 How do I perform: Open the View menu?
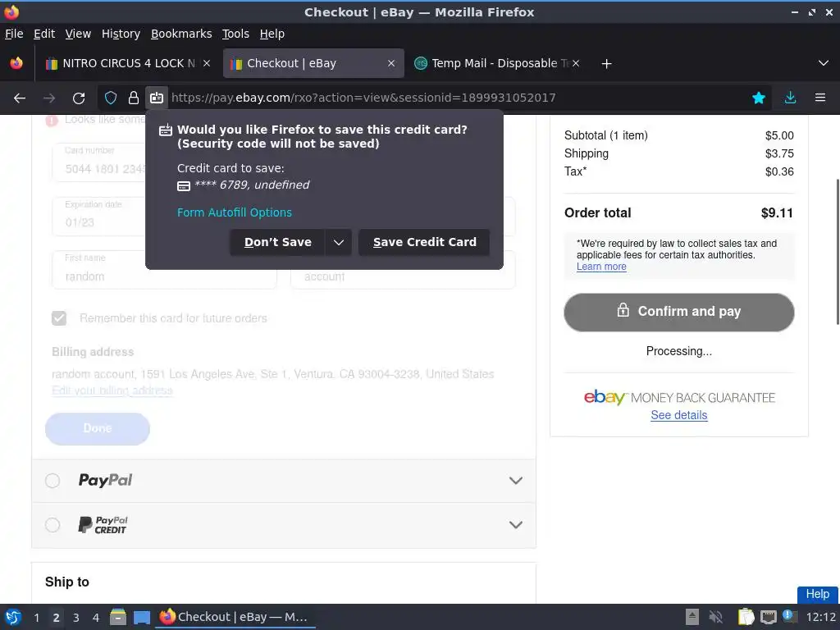[78, 34]
